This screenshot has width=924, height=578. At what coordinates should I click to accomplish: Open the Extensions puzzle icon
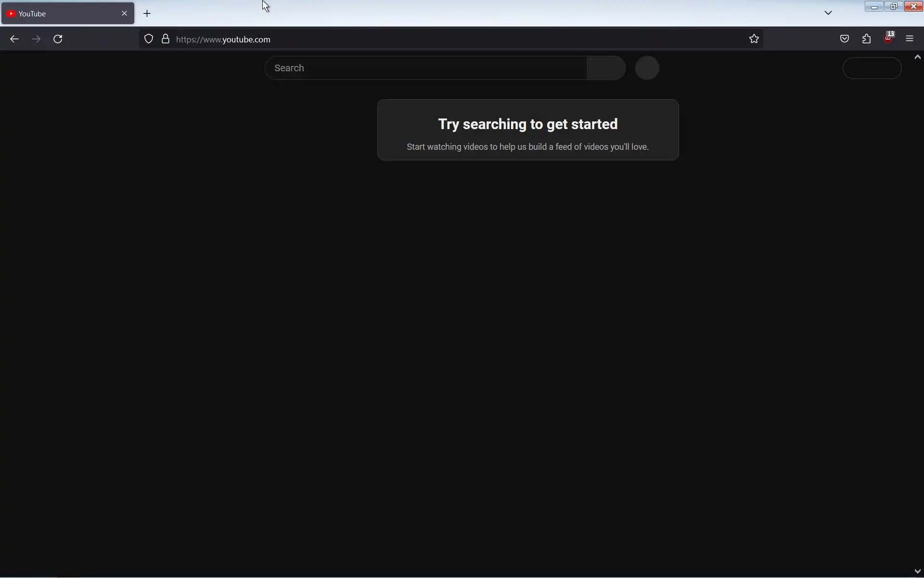[x=867, y=39]
